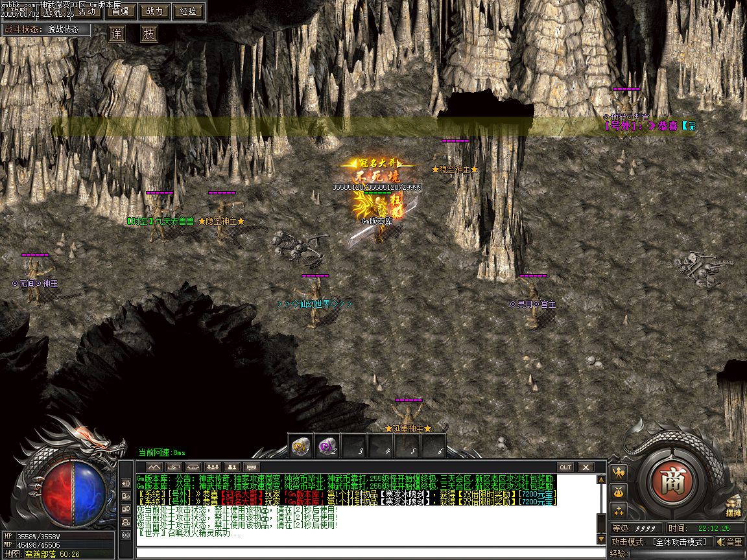Target the 【时空】九天赤兽 monster
This screenshot has height=560, width=747.
tap(160, 216)
